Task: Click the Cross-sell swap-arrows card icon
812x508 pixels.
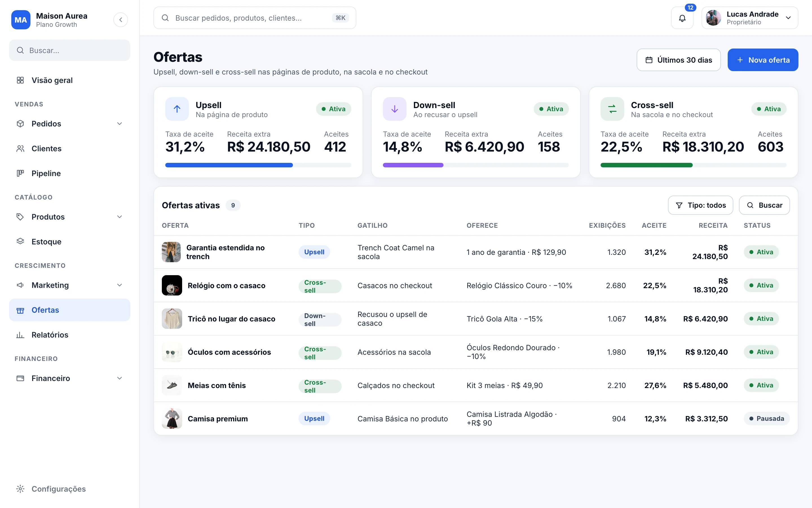Action: 612,109
